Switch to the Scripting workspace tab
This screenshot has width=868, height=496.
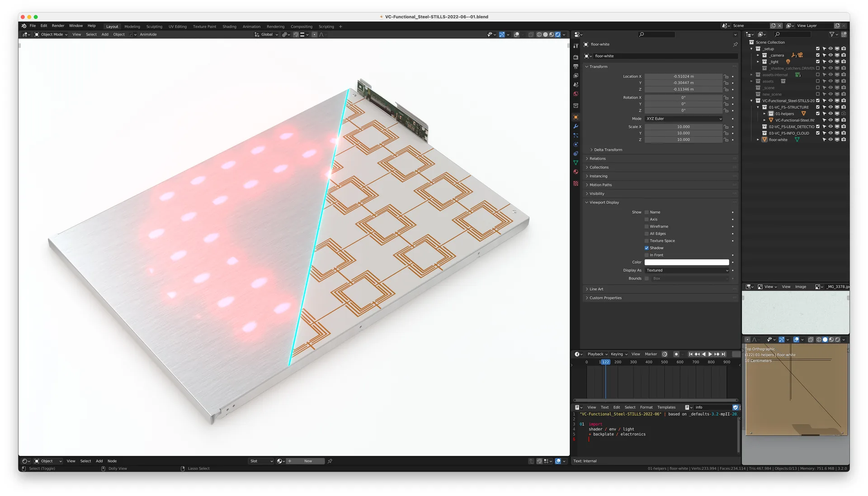(326, 27)
